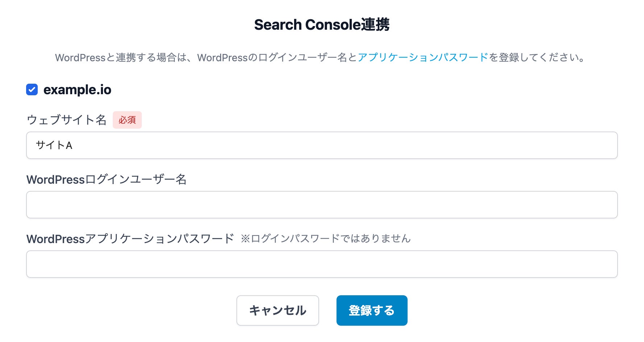Focus the ウェブサイト名 input field
The width and height of the screenshot is (644, 342).
click(x=322, y=145)
